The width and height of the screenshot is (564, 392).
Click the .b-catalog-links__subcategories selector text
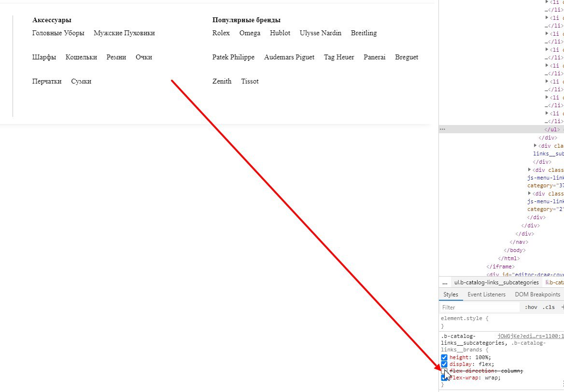pyautogui.click(x=474, y=339)
